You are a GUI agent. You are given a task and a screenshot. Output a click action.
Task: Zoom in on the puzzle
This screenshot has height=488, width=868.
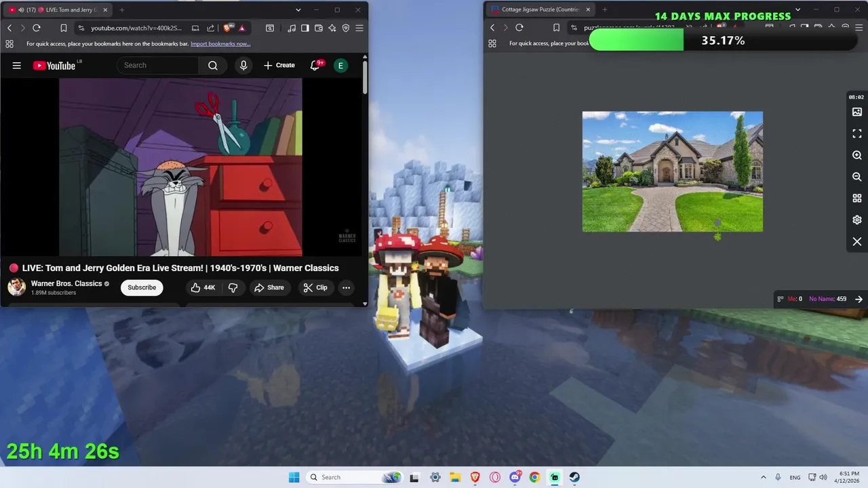(857, 155)
